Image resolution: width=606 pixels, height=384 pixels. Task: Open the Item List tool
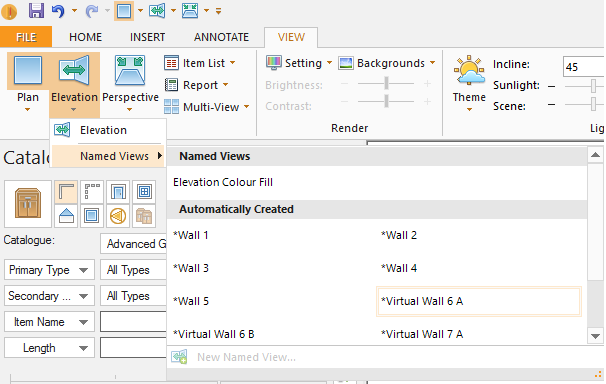[199, 63]
